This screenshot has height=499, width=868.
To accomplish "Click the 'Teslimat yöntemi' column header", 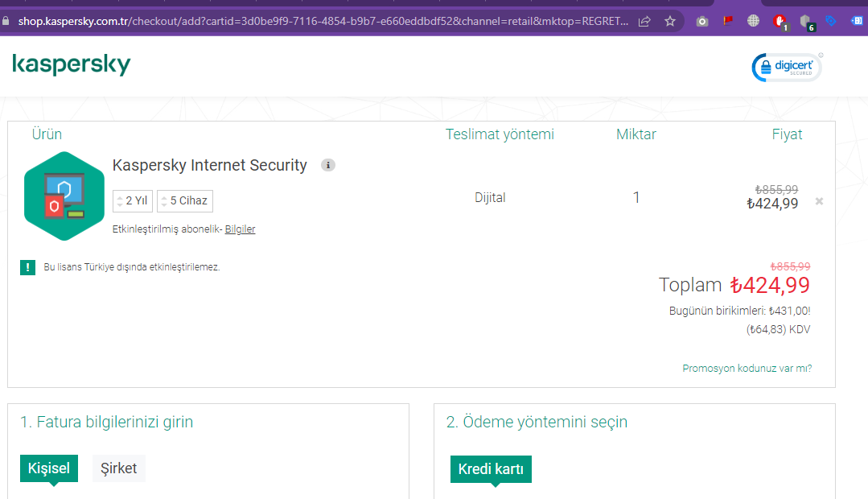I will 500,134.
